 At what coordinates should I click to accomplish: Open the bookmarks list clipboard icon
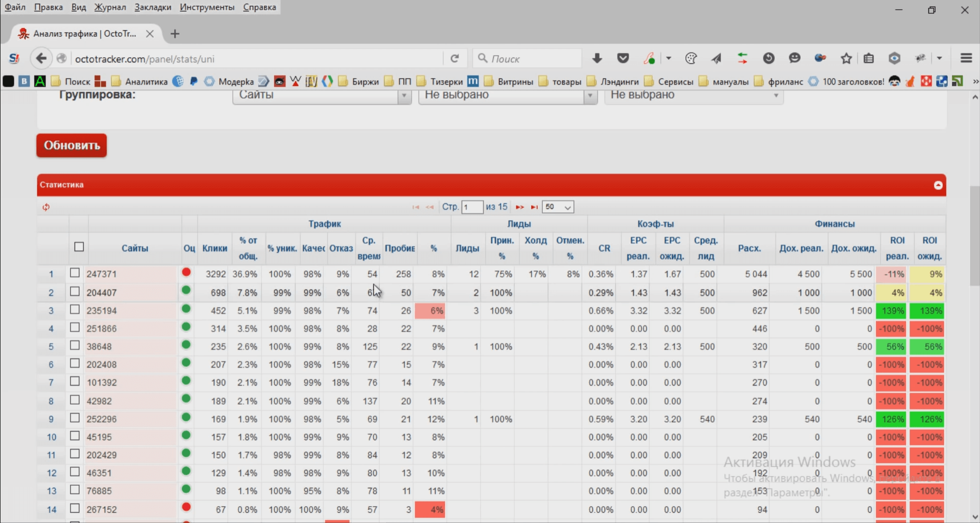click(869, 58)
